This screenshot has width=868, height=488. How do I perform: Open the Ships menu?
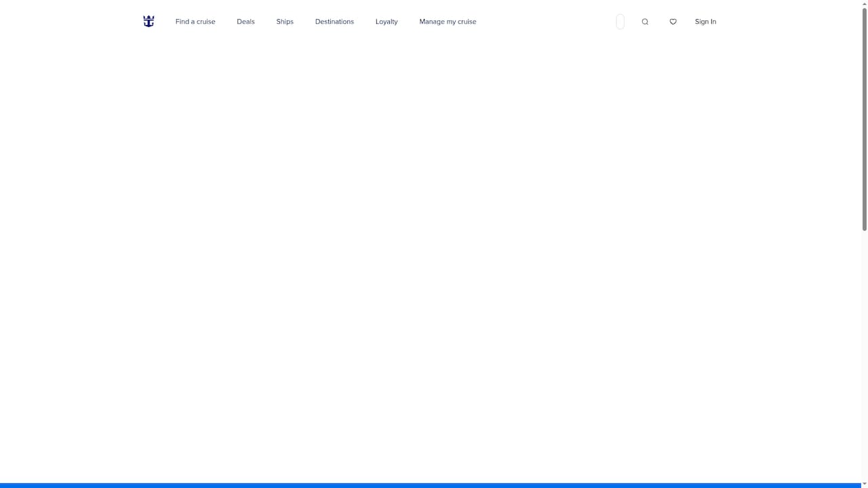point(285,22)
